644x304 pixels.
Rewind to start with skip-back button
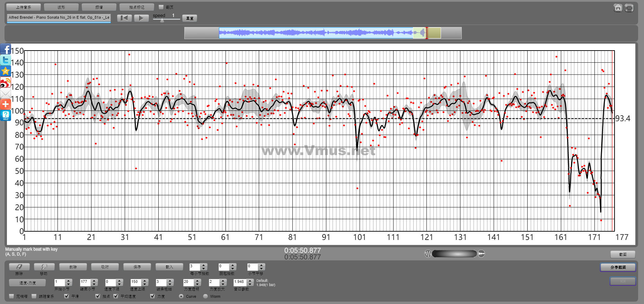pos(124,18)
